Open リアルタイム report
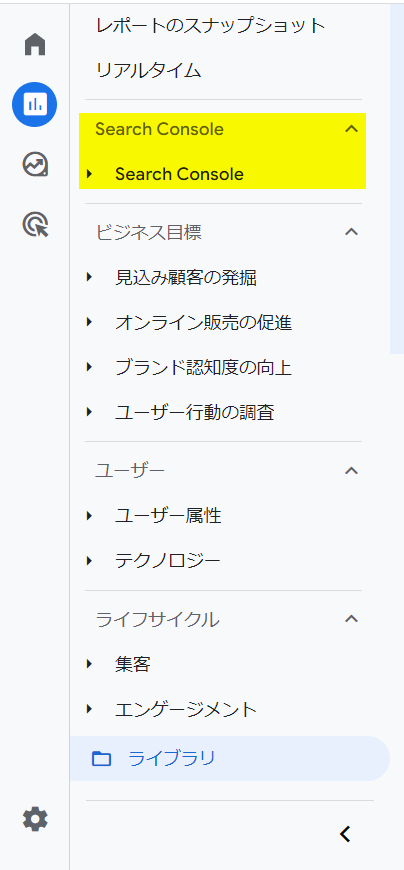Screen dimensions: 404x870 click(149, 70)
